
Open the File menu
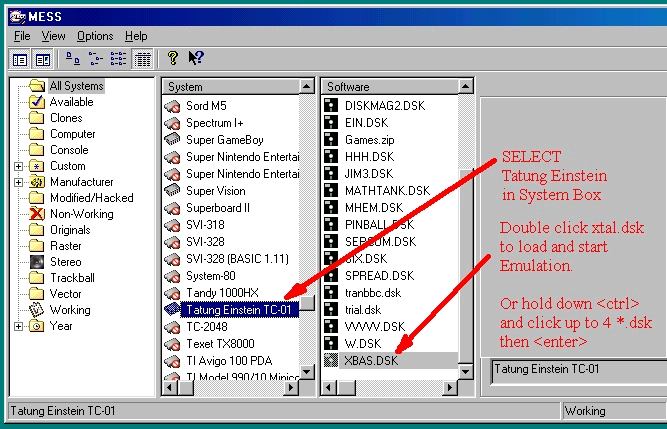click(22, 36)
